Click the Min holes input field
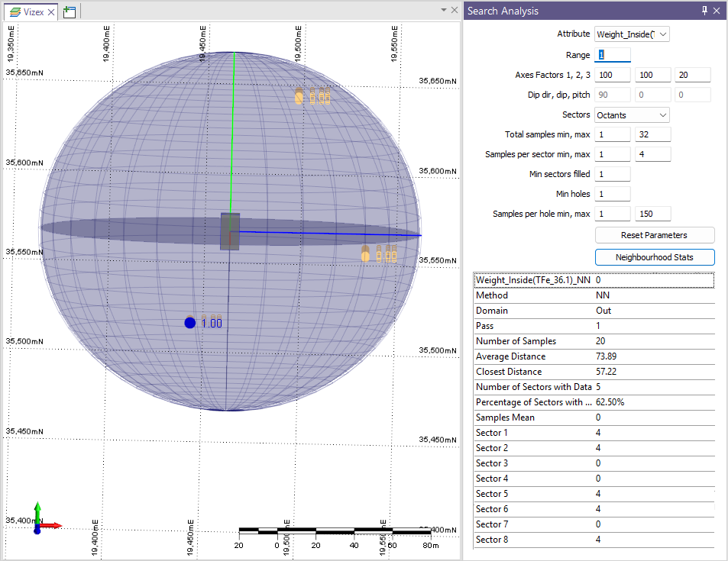728x561 pixels. click(x=613, y=194)
